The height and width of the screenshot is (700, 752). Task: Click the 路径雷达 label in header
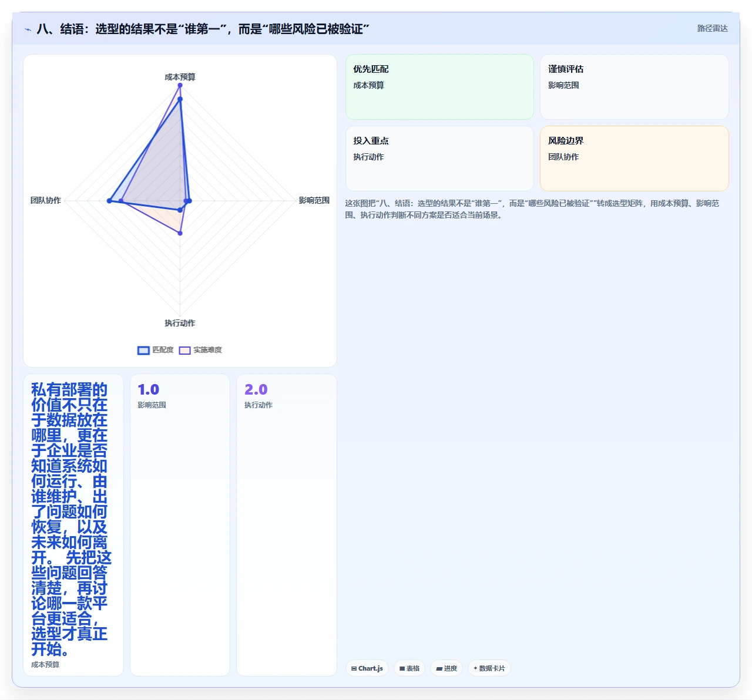point(713,28)
